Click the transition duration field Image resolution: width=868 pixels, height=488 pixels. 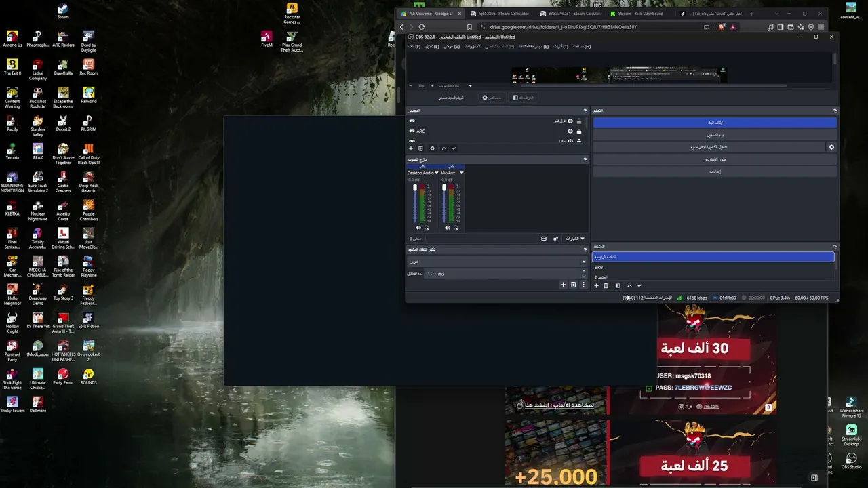click(x=505, y=274)
